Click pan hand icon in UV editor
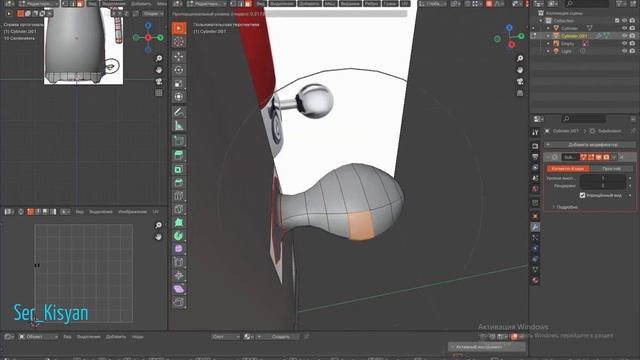 (158, 237)
